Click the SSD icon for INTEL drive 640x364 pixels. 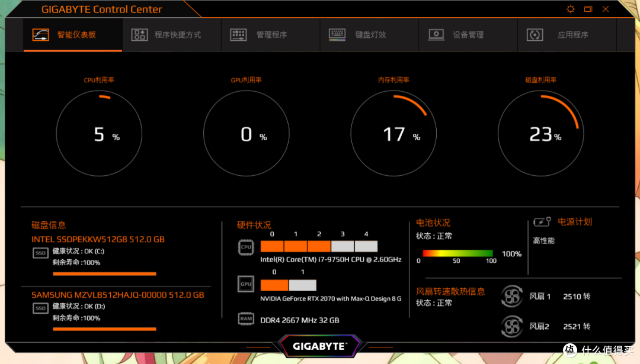tap(40, 253)
